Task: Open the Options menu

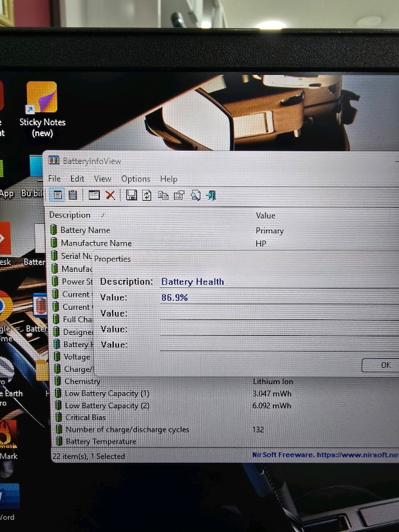Action: 136,179
